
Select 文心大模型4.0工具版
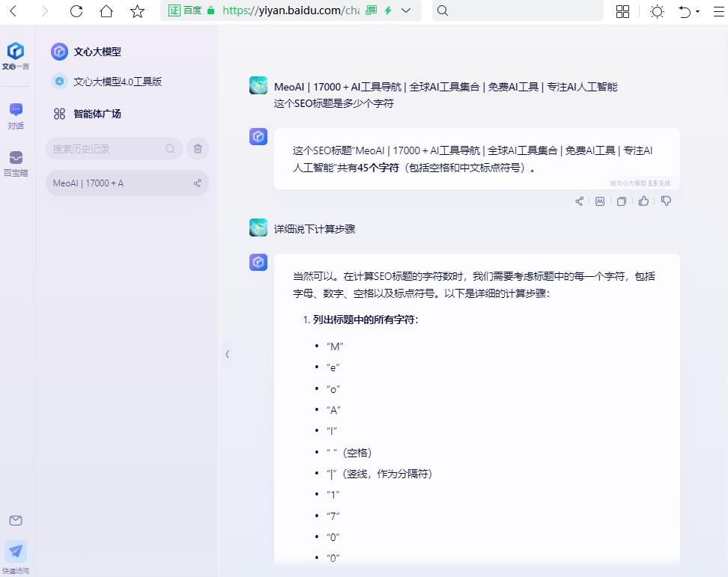[107, 82]
